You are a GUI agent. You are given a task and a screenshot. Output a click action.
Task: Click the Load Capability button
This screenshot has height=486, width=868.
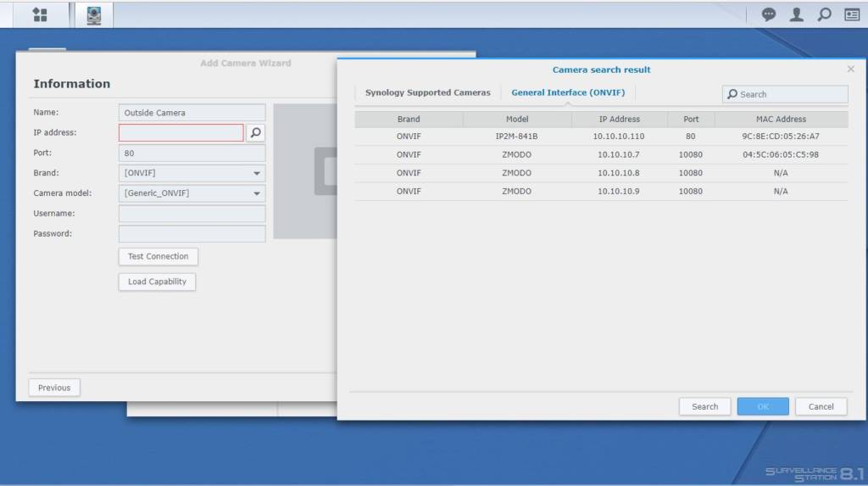157,282
